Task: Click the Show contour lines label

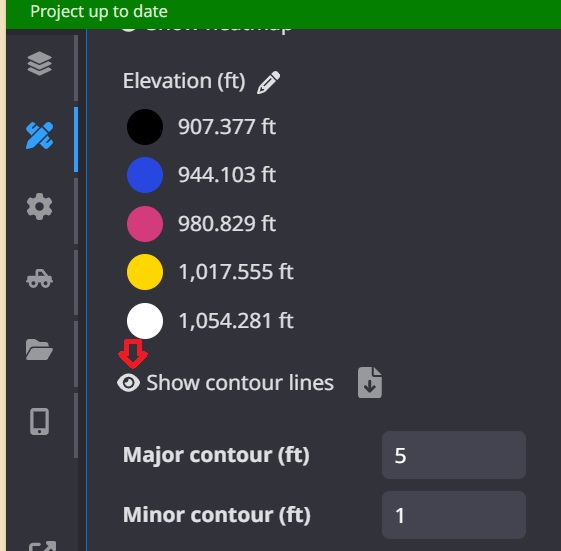Action: tap(240, 383)
